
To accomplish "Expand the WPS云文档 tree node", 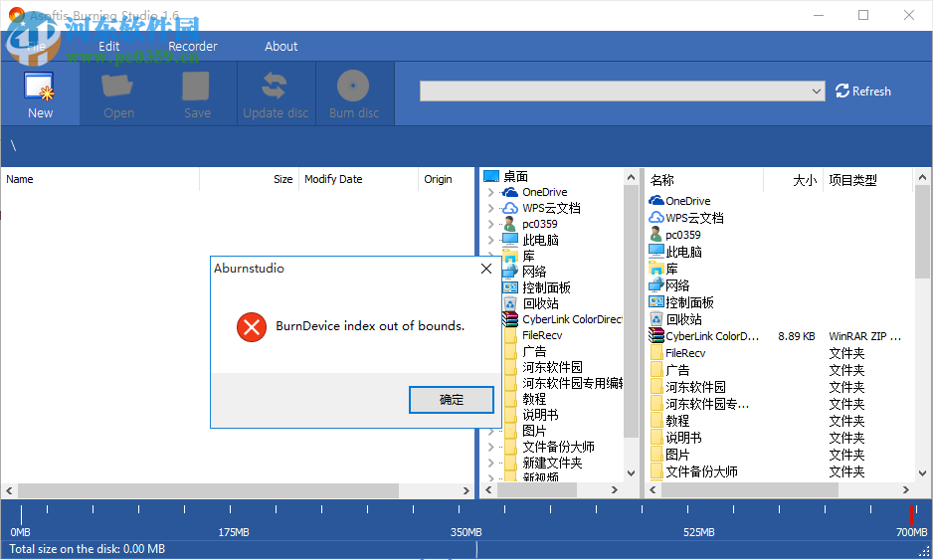I will click(x=491, y=208).
